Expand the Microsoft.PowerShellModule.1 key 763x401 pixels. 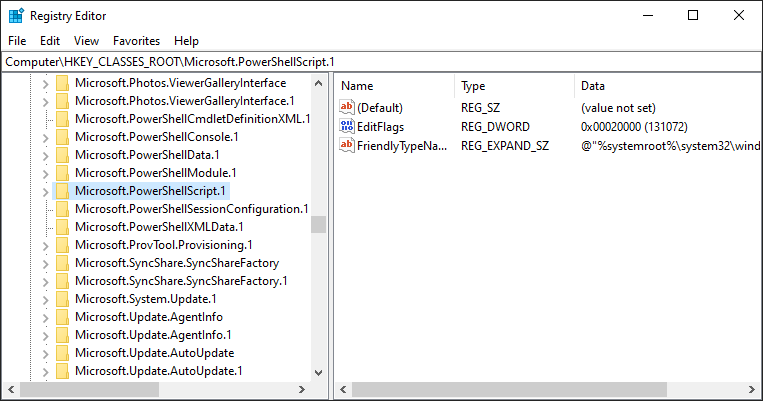coord(45,174)
